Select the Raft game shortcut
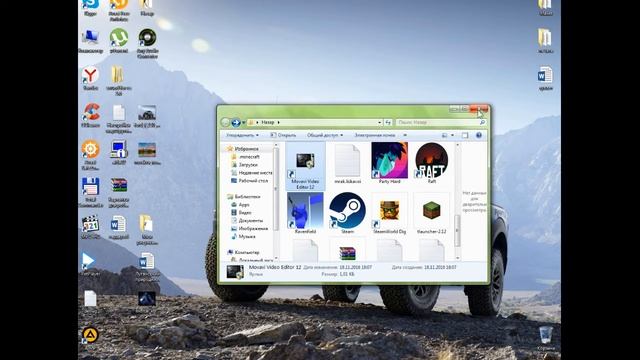The image size is (640, 360). click(x=431, y=163)
